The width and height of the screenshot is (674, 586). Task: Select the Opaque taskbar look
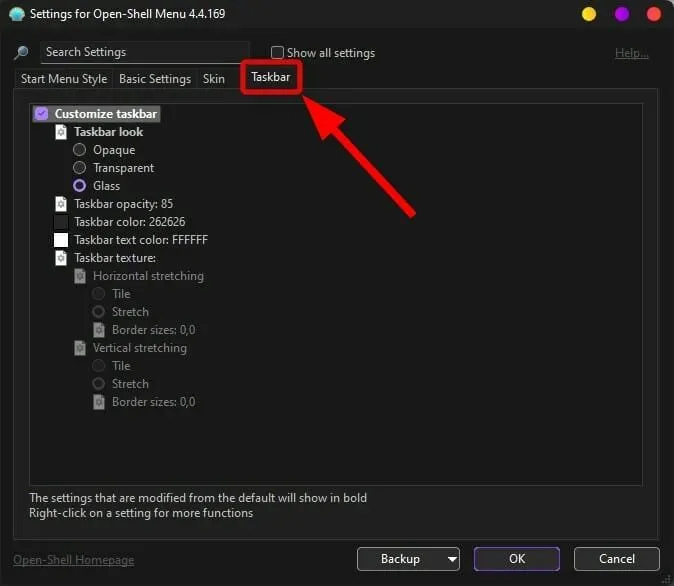pyautogui.click(x=80, y=150)
